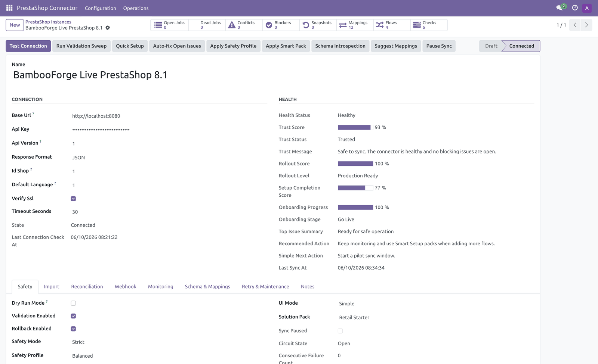
Task: Open the record actions gear icon
Action: tap(108, 28)
